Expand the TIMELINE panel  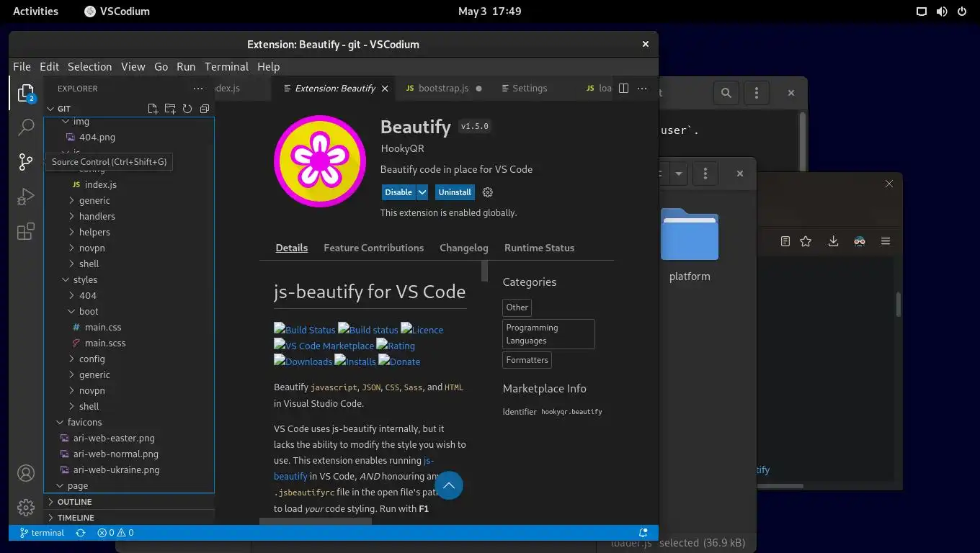click(130, 518)
